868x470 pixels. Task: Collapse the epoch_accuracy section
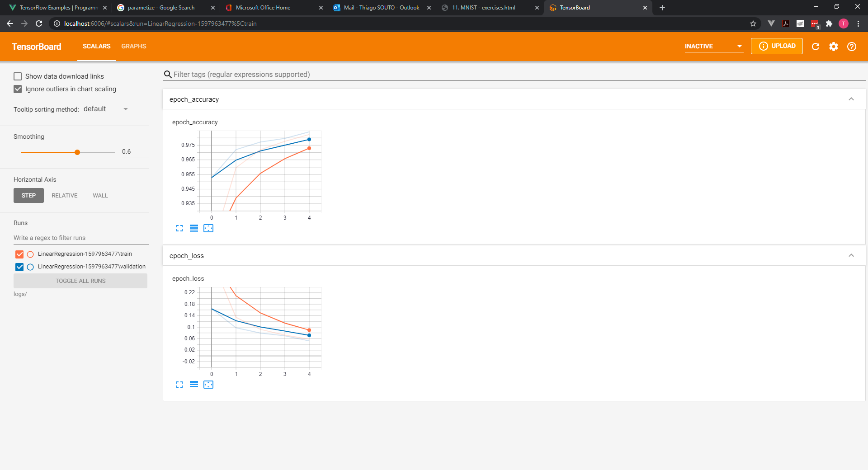(851, 99)
